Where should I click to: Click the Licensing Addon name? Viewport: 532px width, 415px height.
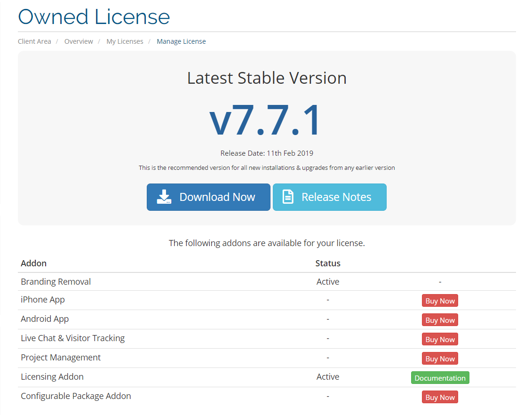coord(52,377)
